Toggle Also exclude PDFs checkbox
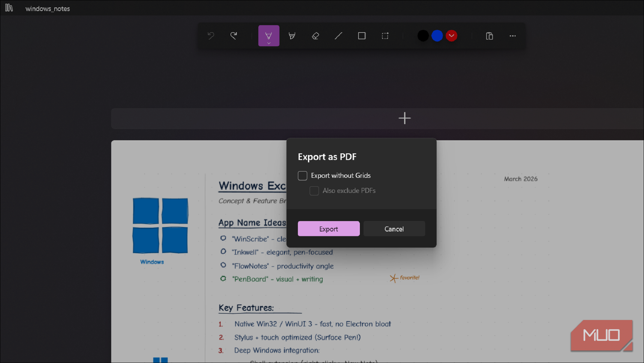 tap(314, 191)
